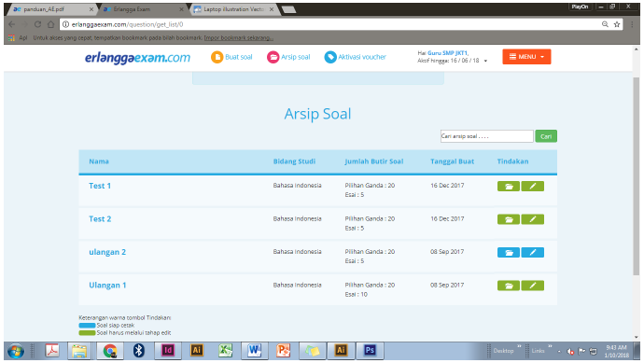This screenshot has height=363, width=644.
Task: Reload the page using refresh icon
Action: tap(37, 24)
